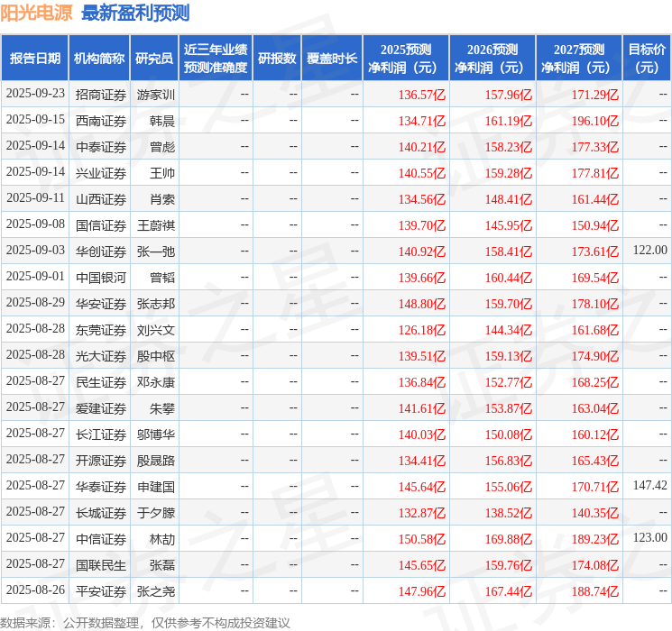Image resolution: width=672 pixels, height=631 pixels.
Task: Click the 阳光电源 title text
Action: pyautogui.click(x=36, y=13)
